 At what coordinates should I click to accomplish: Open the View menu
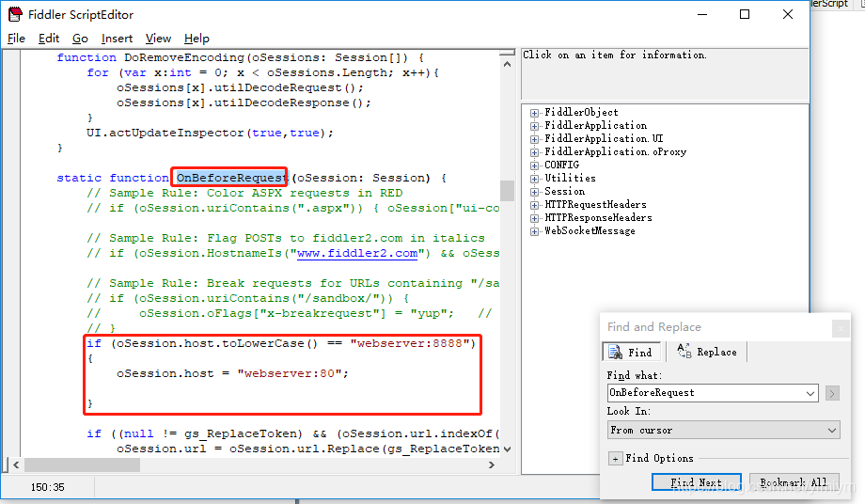coord(158,38)
